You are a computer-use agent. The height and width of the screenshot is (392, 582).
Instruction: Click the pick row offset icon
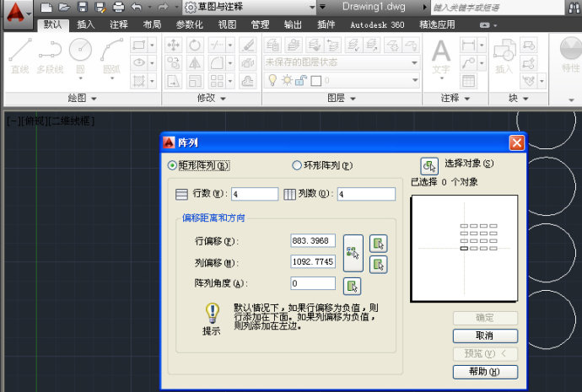(379, 244)
